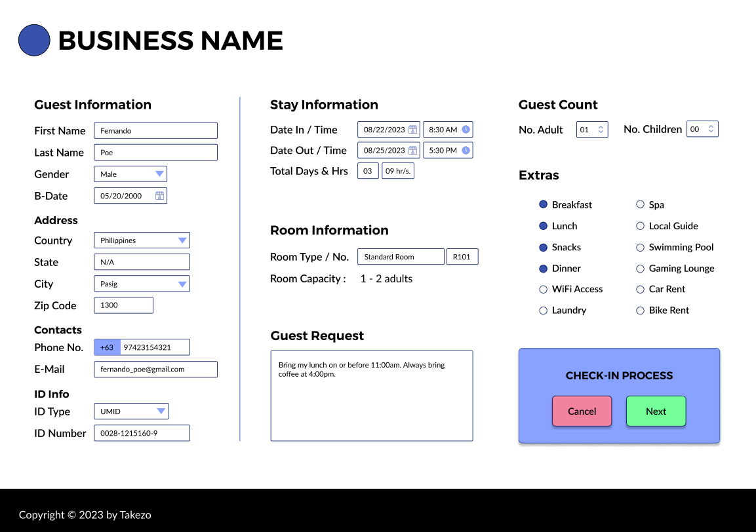Click the '1 - 2 adults' capacity text
The image size is (756, 532).
[x=386, y=278]
